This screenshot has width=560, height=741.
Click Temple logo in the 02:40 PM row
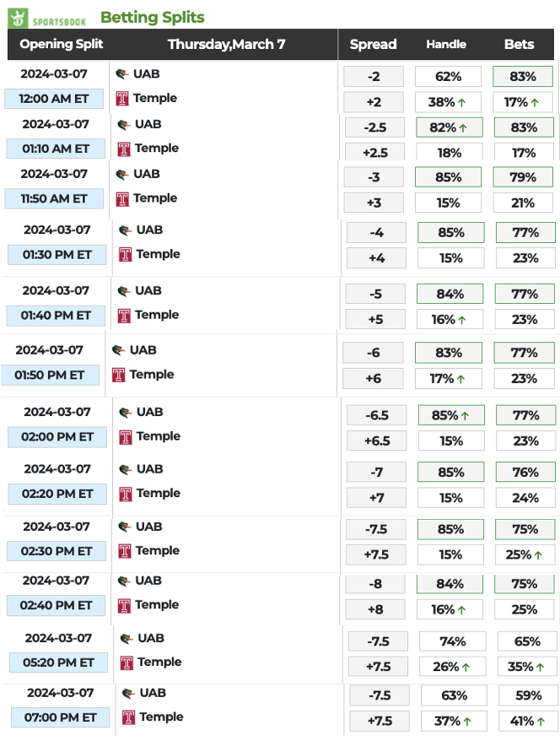[x=125, y=605]
